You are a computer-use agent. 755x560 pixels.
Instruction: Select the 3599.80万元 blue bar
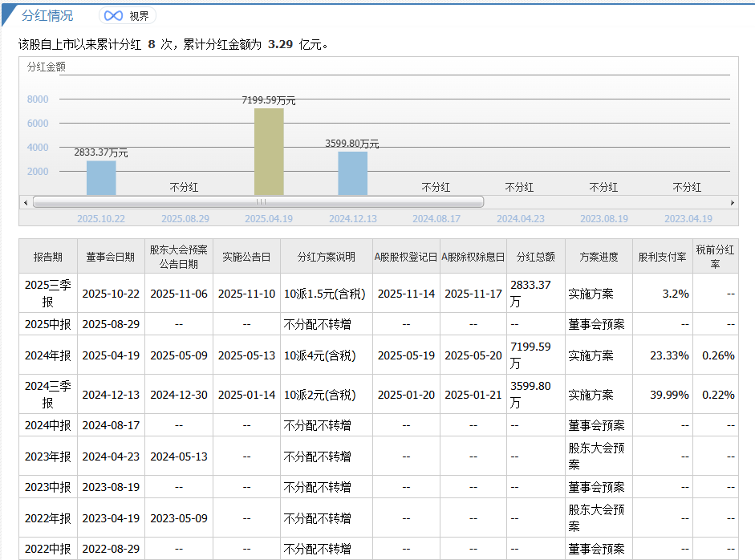tap(352, 173)
